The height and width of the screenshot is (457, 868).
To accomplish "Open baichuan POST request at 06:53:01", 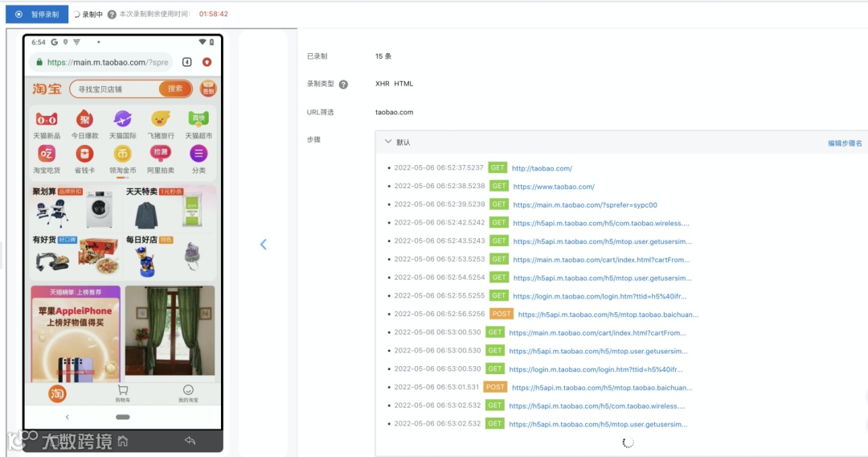I will (x=602, y=388).
